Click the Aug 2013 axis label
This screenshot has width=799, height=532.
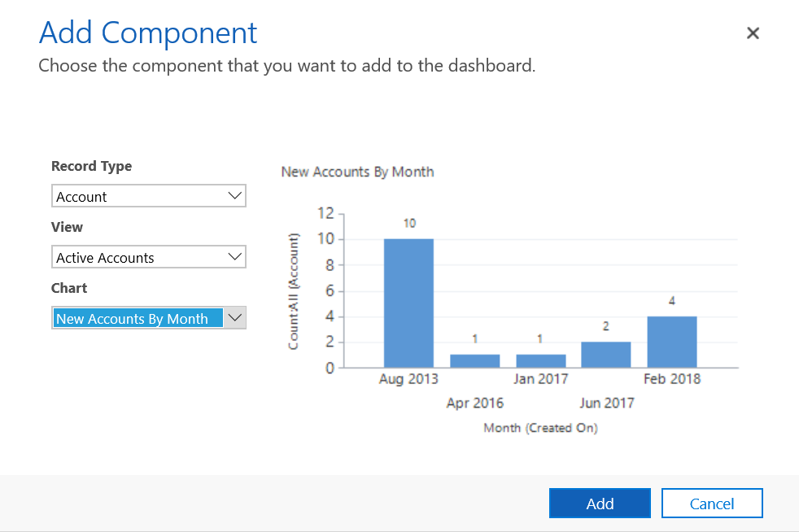[408, 379]
